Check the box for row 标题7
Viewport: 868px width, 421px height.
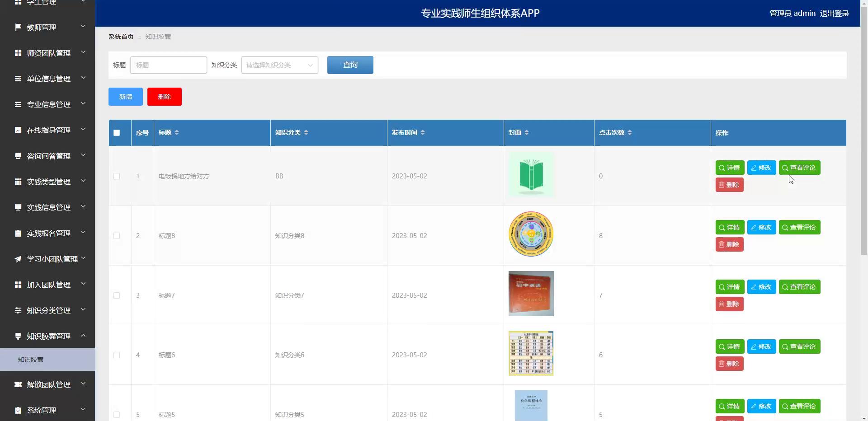[117, 295]
